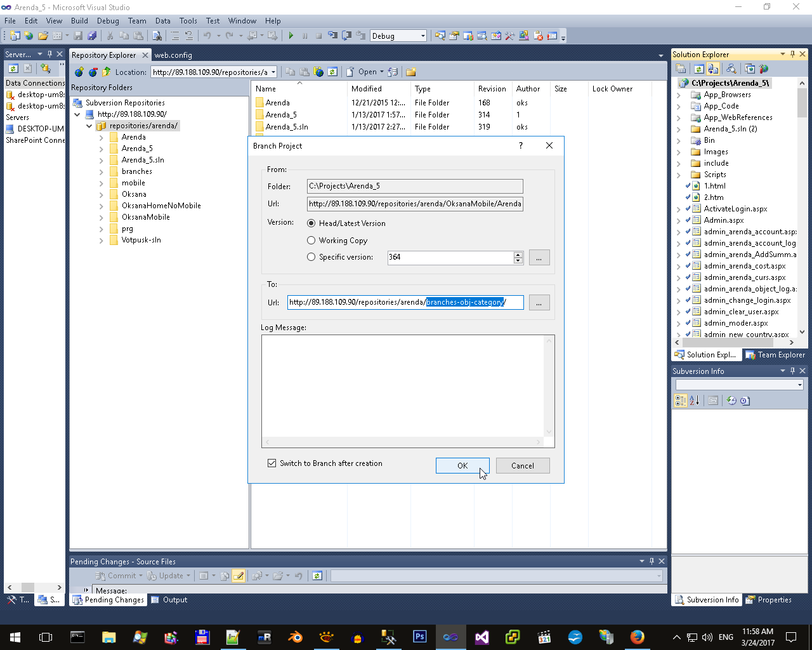Select the Votpusk-sln folder in tree
The height and width of the screenshot is (650, 812).
pos(141,240)
